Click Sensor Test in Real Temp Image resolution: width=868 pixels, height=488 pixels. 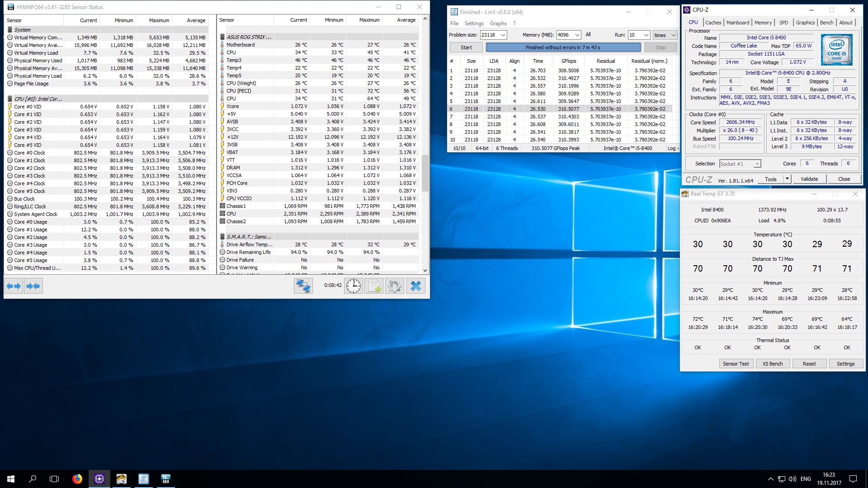coord(736,364)
